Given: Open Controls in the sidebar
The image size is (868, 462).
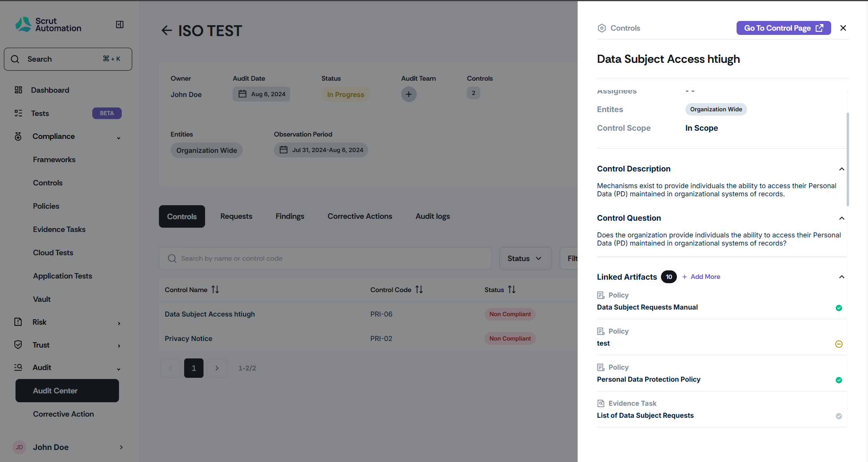Looking at the screenshot, I should pyautogui.click(x=48, y=183).
